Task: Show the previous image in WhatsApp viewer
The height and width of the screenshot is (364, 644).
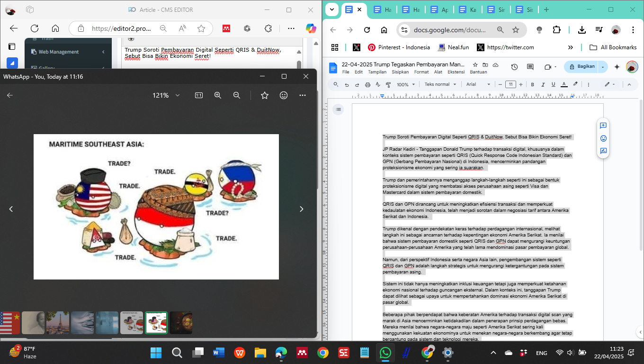Action: pyautogui.click(x=11, y=209)
